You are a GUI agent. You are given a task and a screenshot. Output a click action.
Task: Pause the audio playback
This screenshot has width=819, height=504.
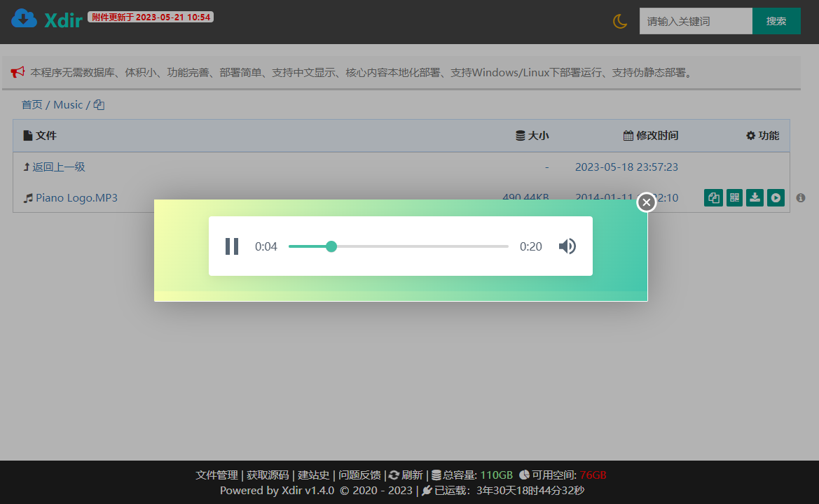point(232,246)
